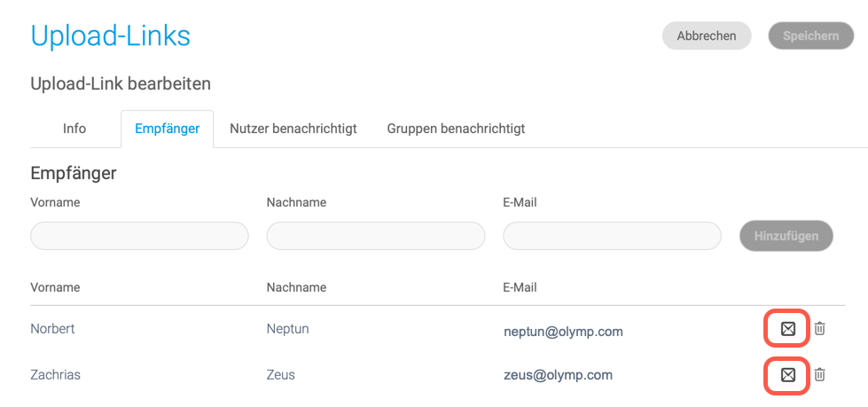The width and height of the screenshot is (868, 407).
Task: Select the last name Zeus
Action: click(x=281, y=375)
